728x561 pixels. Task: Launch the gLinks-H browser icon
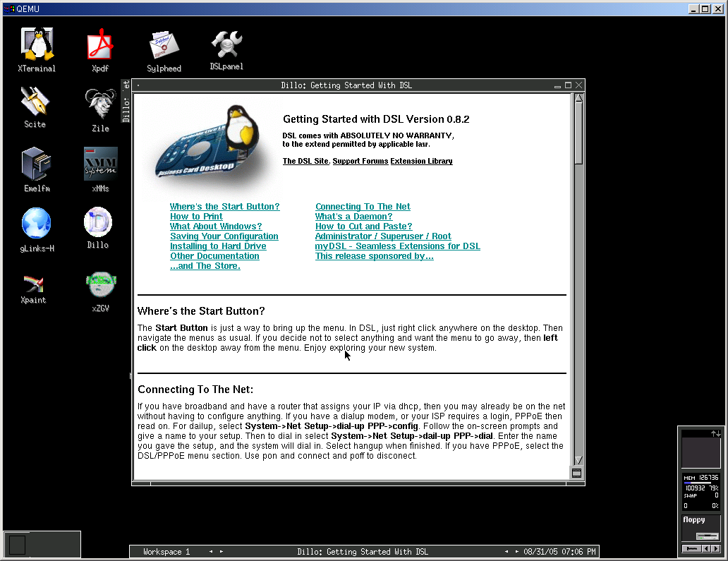click(37, 230)
